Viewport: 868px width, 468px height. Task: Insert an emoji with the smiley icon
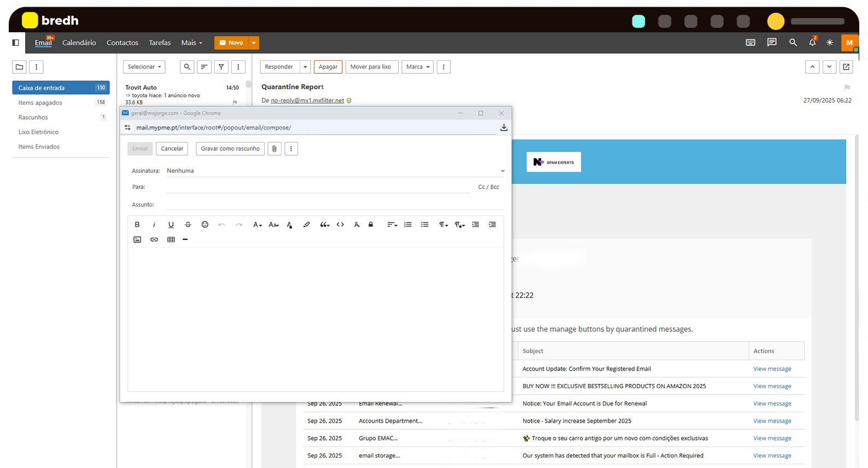[205, 225]
